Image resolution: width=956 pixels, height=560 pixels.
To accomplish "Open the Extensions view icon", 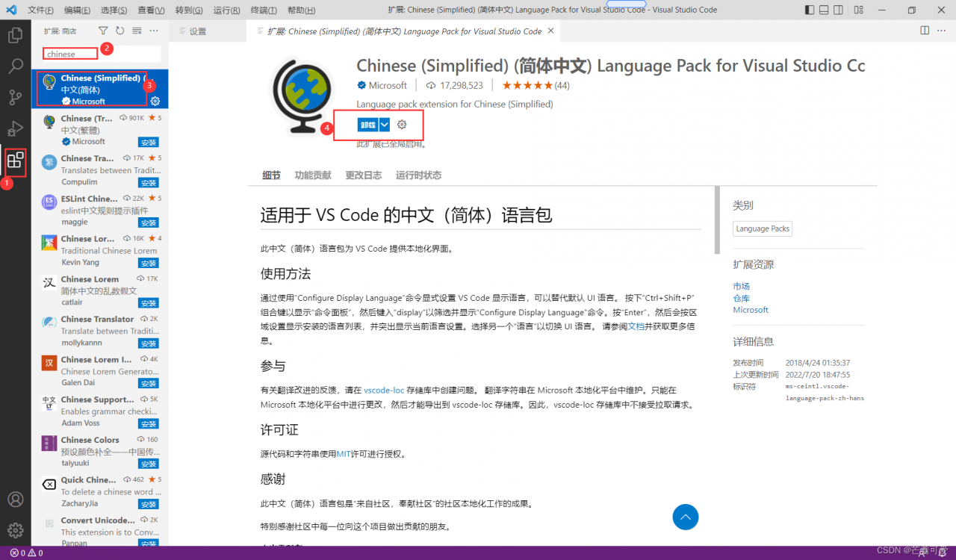I will tap(15, 160).
